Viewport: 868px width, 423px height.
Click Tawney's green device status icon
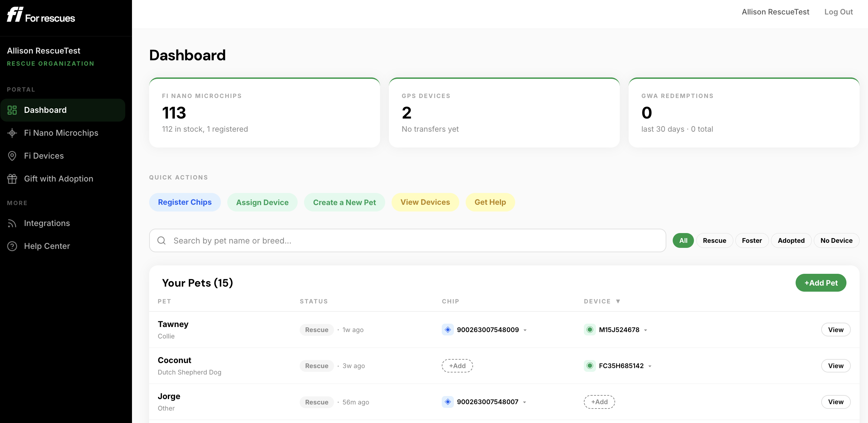pos(590,330)
